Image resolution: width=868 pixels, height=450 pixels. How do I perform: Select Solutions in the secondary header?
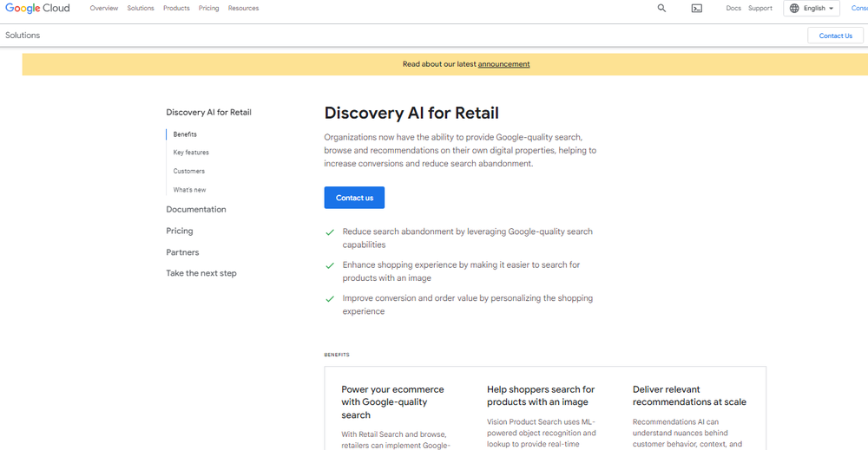[23, 36]
